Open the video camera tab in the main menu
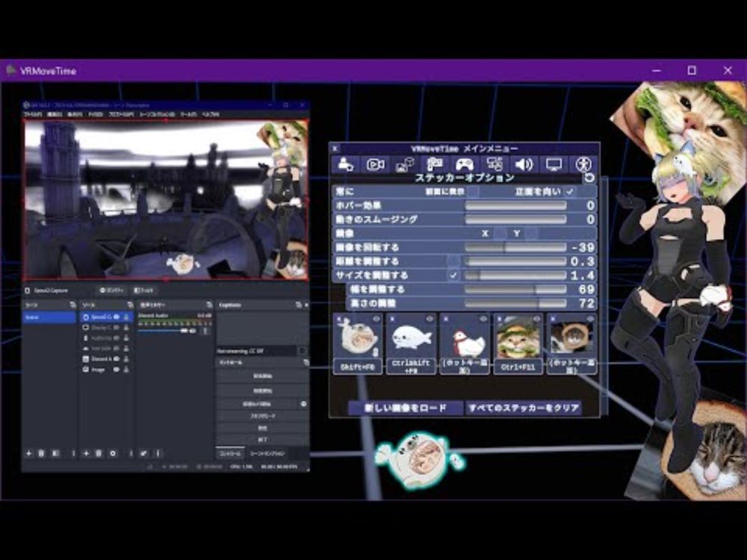The width and height of the screenshot is (747, 560). click(375, 164)
